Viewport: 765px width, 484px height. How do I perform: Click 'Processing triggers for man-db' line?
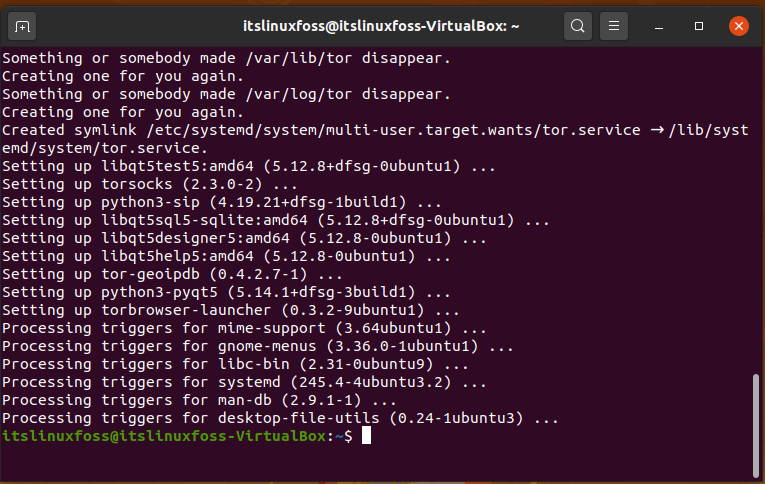point(199,401)
